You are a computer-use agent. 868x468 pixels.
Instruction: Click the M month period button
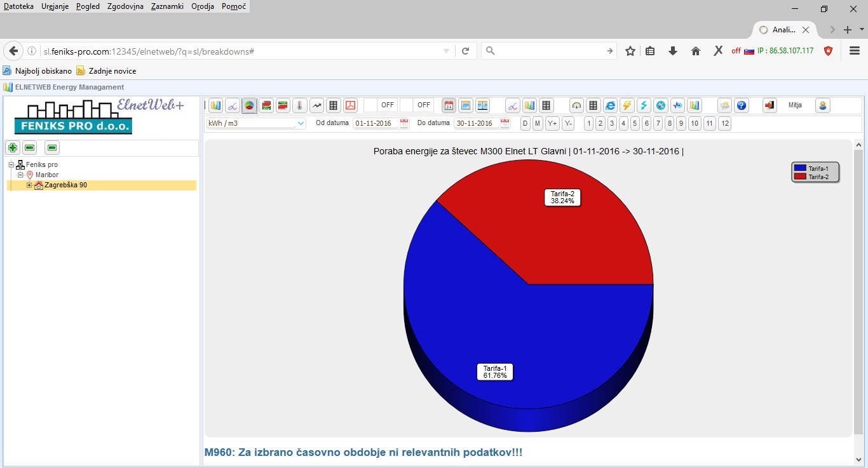(x=538, y=124)
